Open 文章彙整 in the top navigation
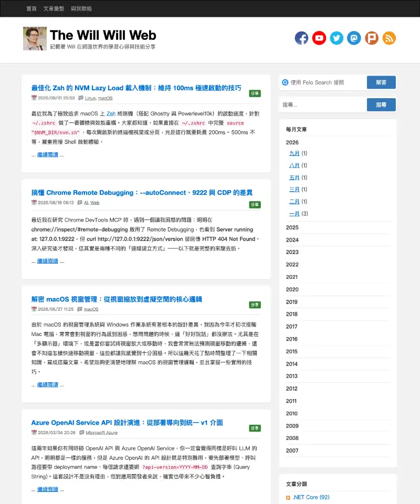 tap(54, 9)
